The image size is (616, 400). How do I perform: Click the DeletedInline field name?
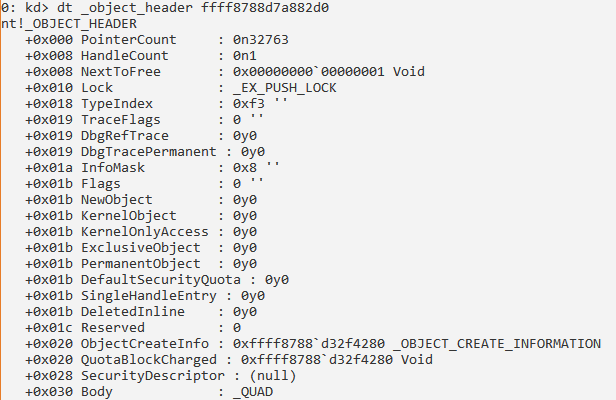133,312
